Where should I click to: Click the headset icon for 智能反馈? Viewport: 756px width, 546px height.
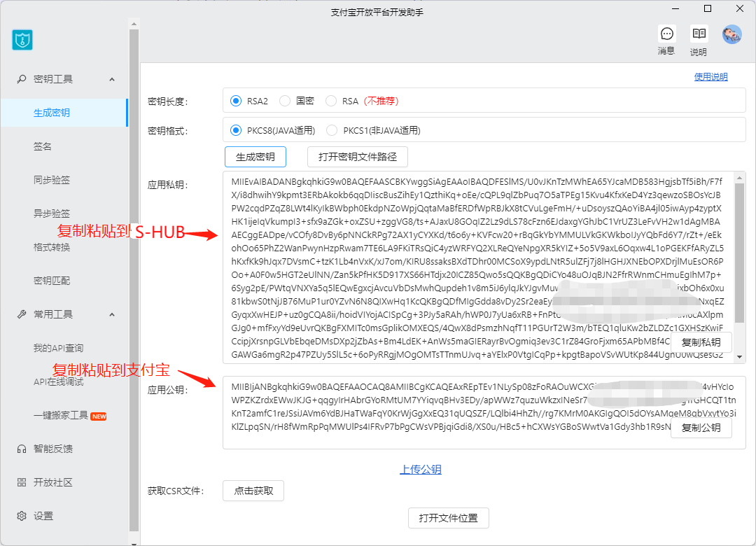(22, 449)
